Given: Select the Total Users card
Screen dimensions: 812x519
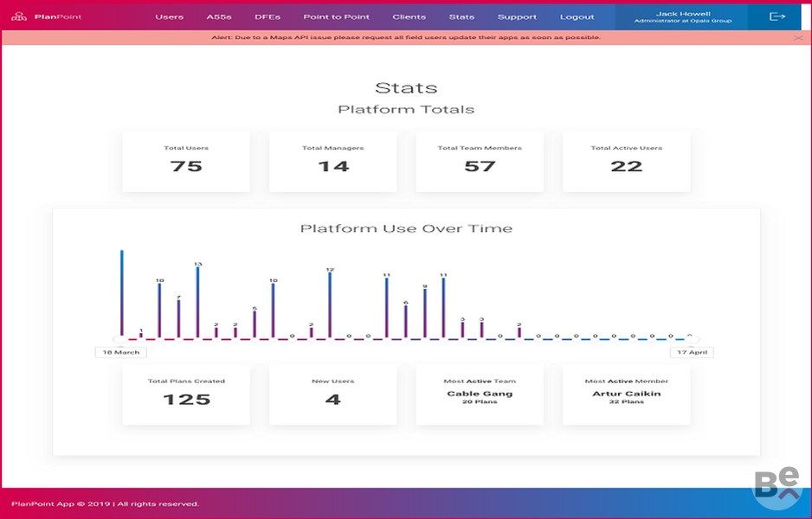Looking at the screenshot, I should tap(186, 161).
